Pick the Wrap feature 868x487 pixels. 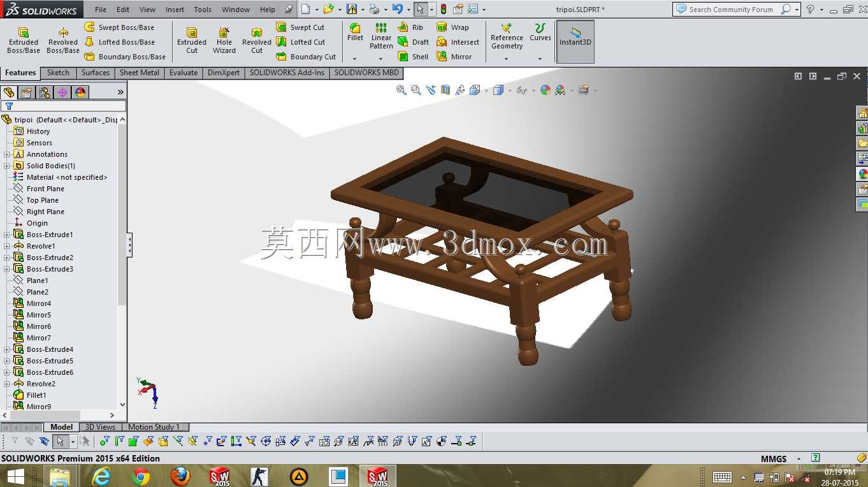453,27
